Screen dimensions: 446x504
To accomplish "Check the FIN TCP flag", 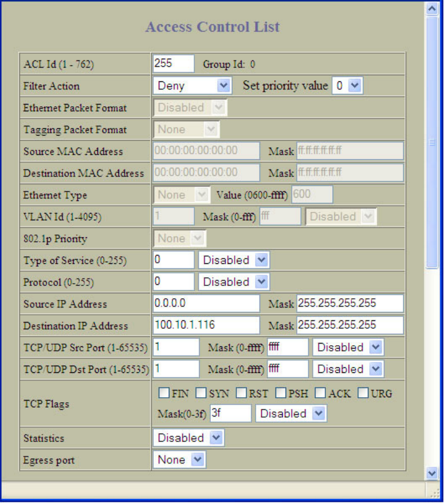I will click(164, 393).
